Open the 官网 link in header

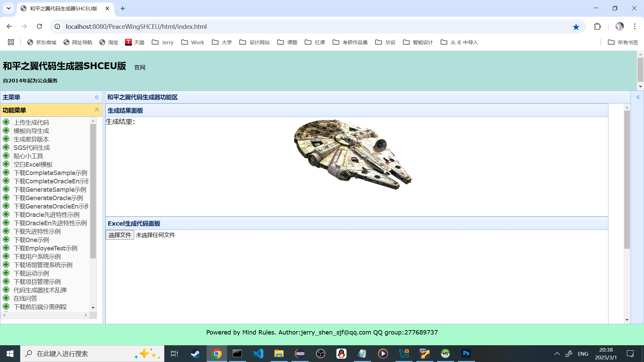[140, 68]
